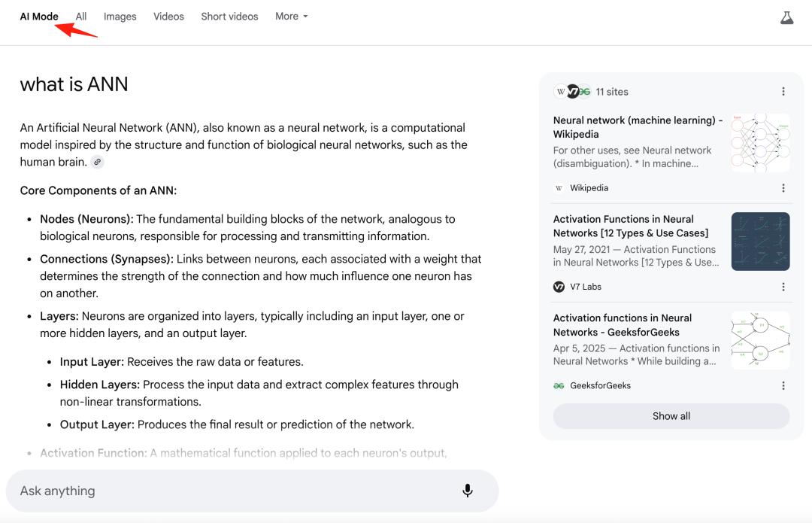Open V7 Labs Activation Functions article

pyautogui.click(x=630, y=226)
